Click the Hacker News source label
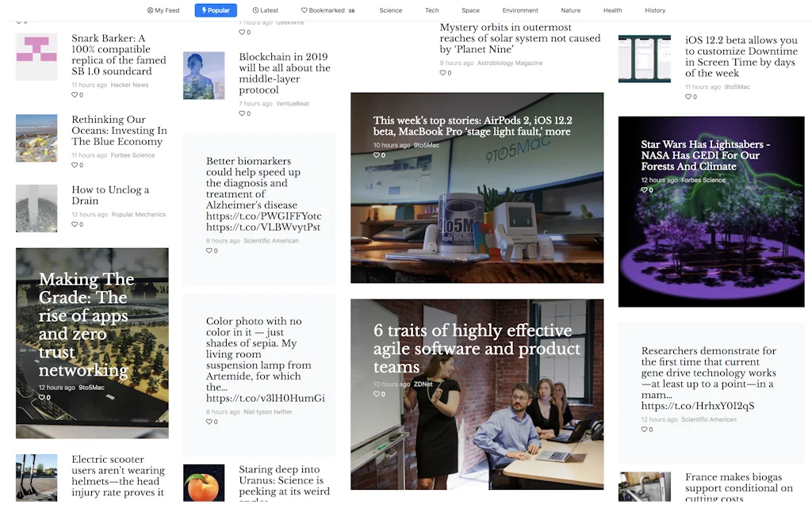Image resolution: width=812 pixels, height=512 pixels. pos(129,85)
